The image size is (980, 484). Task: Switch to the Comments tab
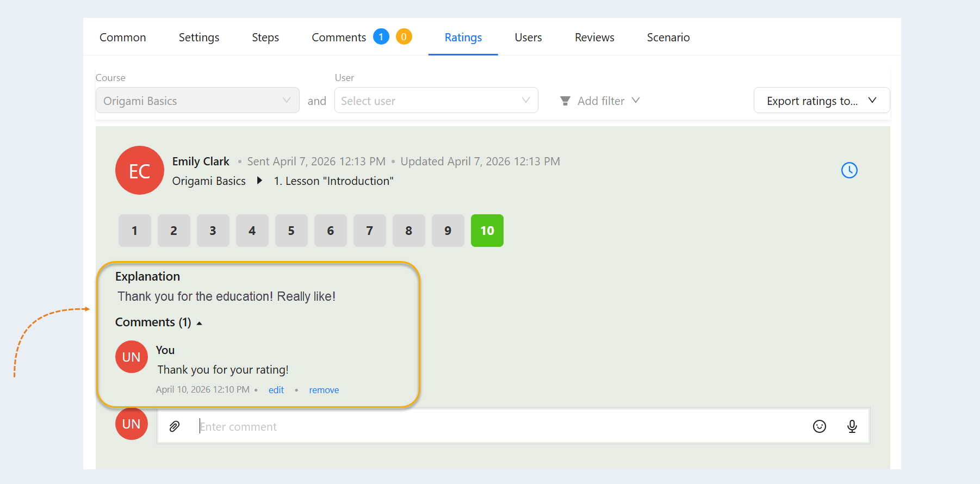coord(339,38)
